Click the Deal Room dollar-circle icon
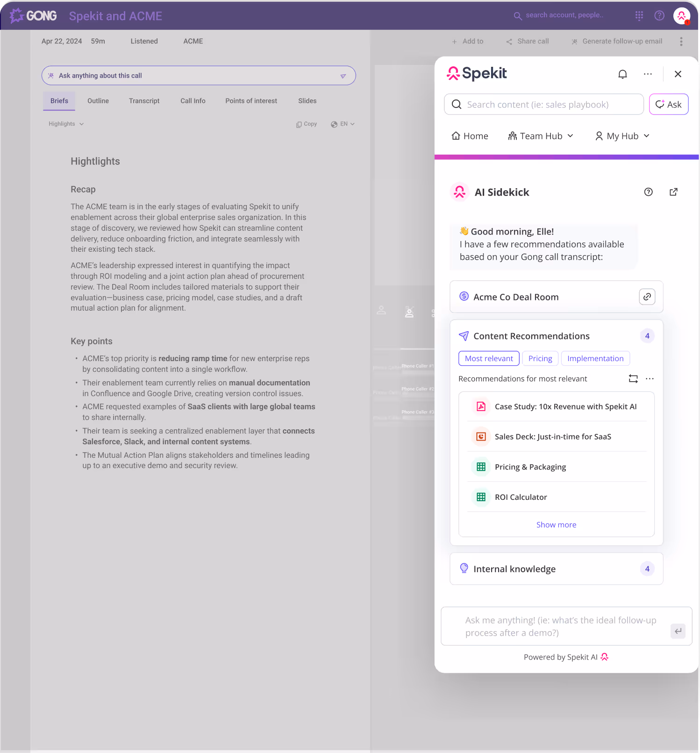 [464, 296]
